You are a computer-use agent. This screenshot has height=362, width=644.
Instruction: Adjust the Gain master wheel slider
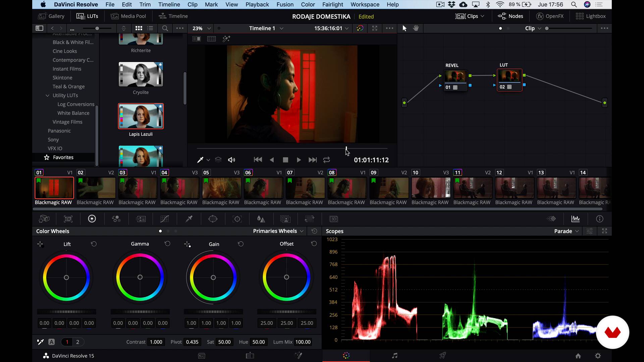(213, 312)
